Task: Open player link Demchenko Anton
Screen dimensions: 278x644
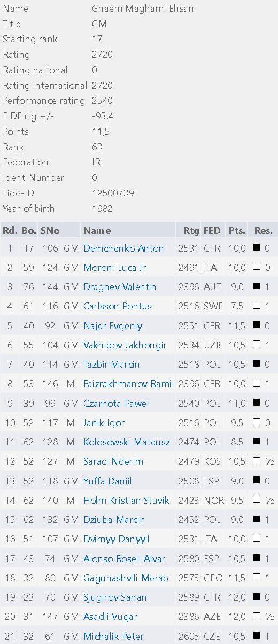Action: coord(123,248)
